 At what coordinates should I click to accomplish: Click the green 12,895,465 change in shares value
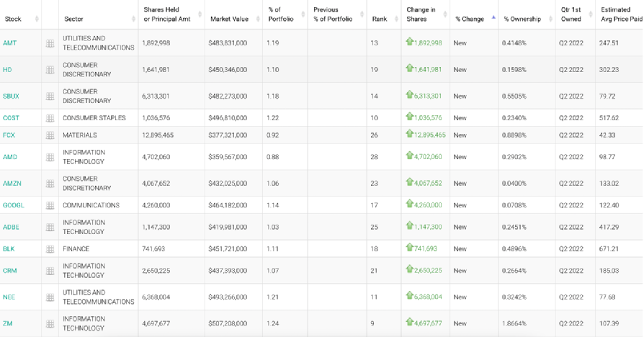[429, 135]
